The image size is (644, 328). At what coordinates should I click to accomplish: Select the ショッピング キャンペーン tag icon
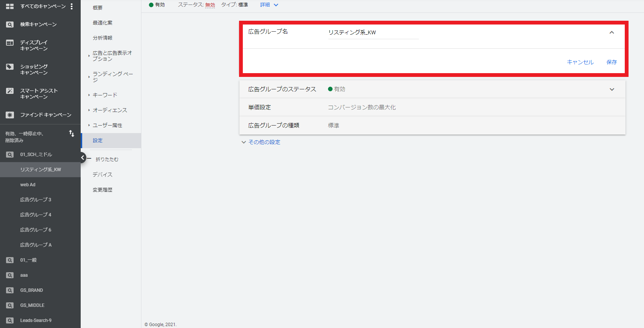(x=10, y=67)
